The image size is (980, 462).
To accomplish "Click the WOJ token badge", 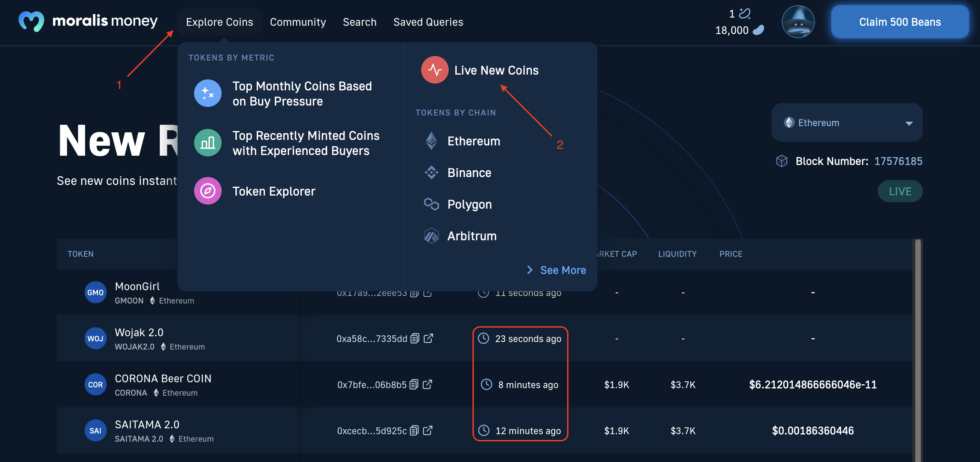I will pyautogui.click(x=95, y=338).
